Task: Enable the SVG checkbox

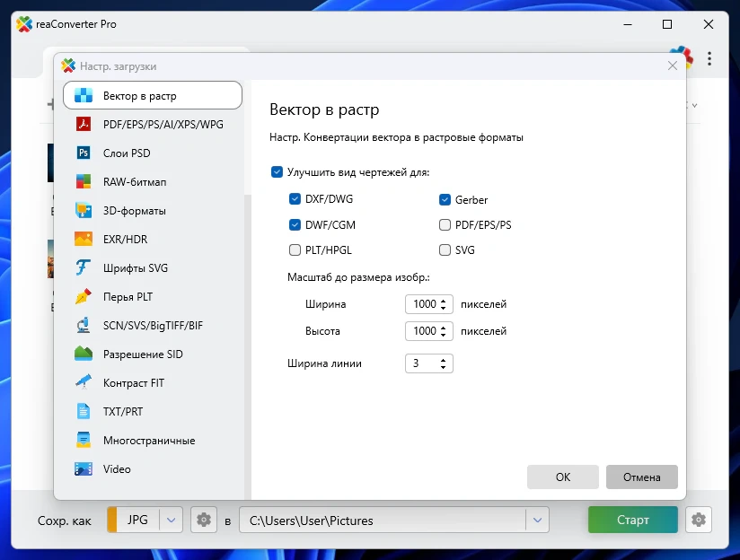Action: tap(445, 249)
